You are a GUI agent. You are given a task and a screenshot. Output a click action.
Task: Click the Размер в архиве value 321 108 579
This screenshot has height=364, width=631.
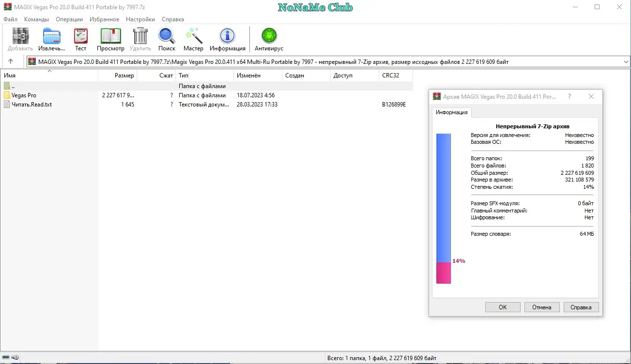[579, 180]
